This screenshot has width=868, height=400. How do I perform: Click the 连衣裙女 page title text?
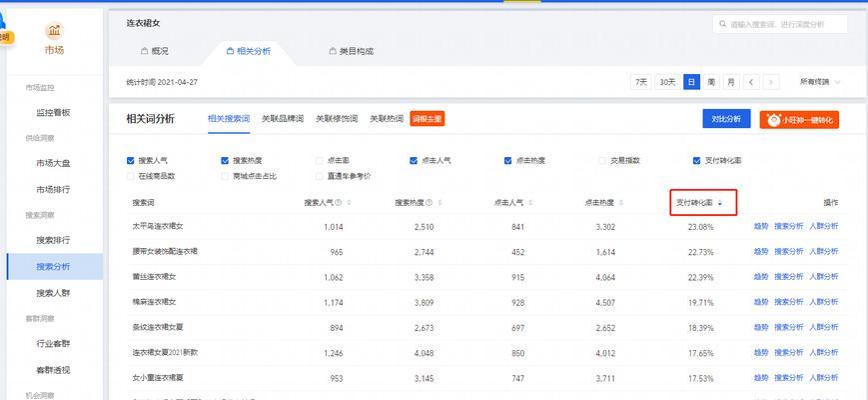point(144,24)
